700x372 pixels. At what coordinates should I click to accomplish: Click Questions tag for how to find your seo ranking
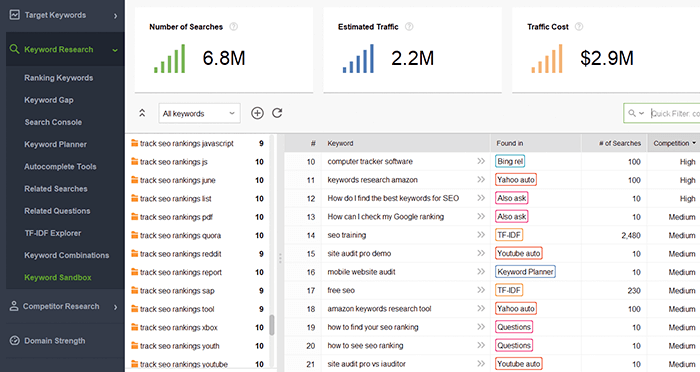(x=514, y=327)
